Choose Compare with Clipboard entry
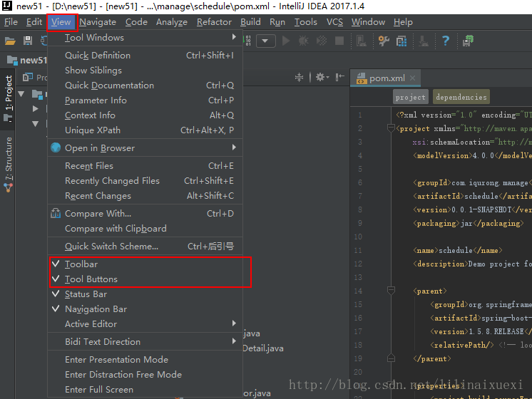532x399 pixels. [145, 229]
